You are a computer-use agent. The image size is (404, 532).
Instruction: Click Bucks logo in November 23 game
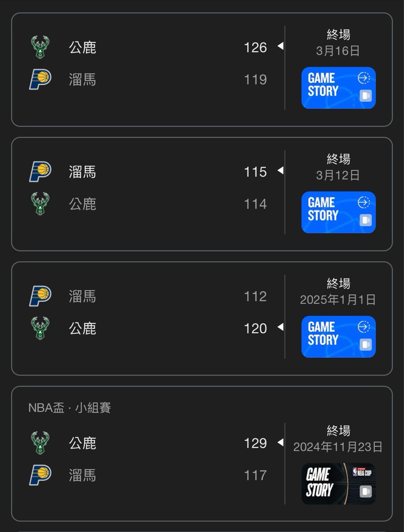[40, 443]
